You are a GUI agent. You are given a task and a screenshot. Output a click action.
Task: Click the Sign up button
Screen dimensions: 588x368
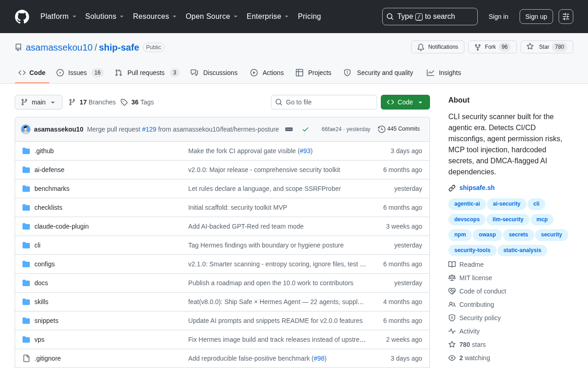(x=536, y=17)
